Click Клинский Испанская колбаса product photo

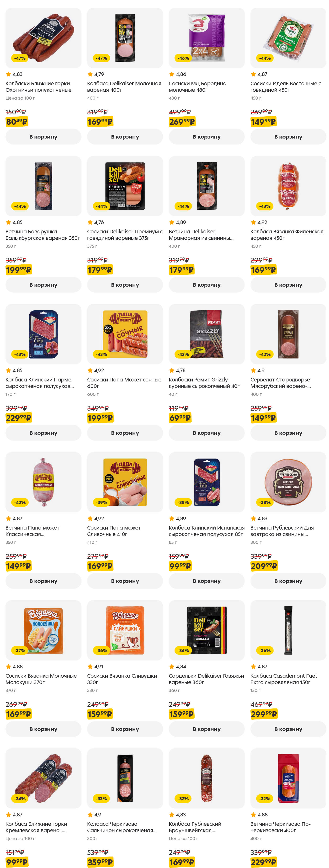[207, 482]
